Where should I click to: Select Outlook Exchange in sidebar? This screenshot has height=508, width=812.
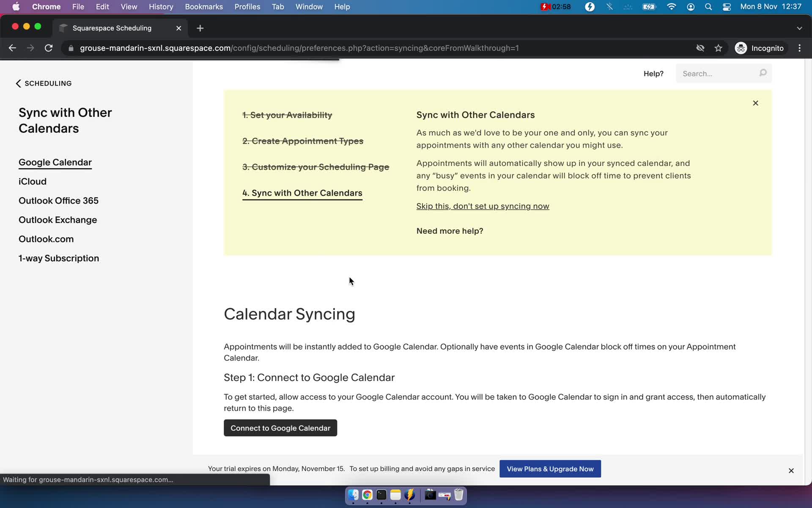click(58, 220)
